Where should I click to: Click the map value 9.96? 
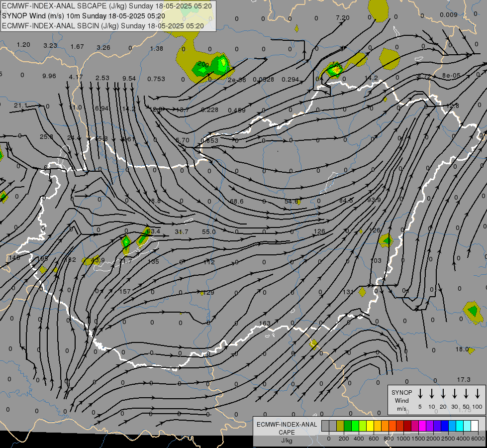pos(49,76)
